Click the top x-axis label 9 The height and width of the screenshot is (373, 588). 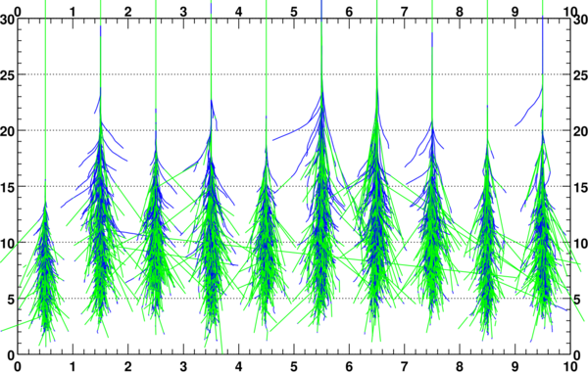(514, 12)
